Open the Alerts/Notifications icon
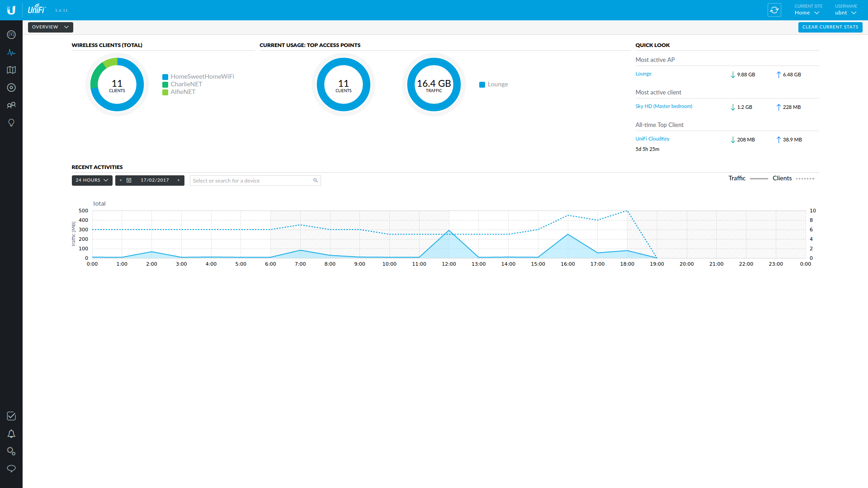This screenshot has width=868, height=488. point(11,434)
